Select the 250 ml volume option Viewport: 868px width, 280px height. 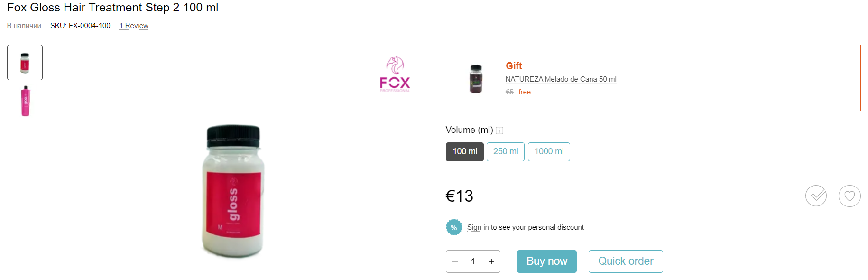[506, 152]
